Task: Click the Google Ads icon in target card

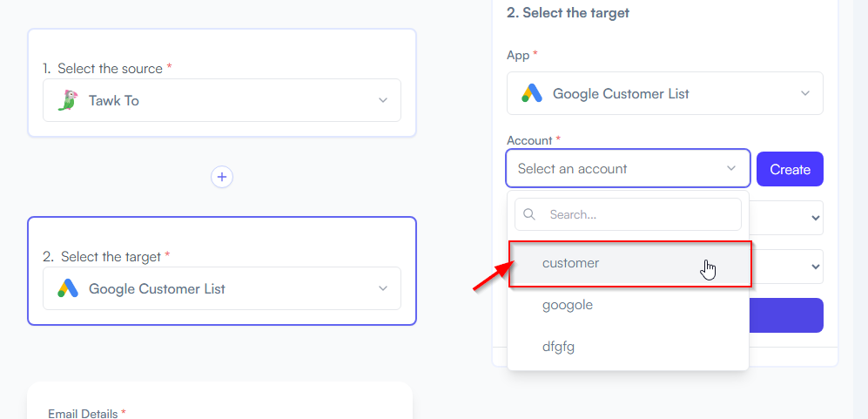Action: tap(68, 288)
